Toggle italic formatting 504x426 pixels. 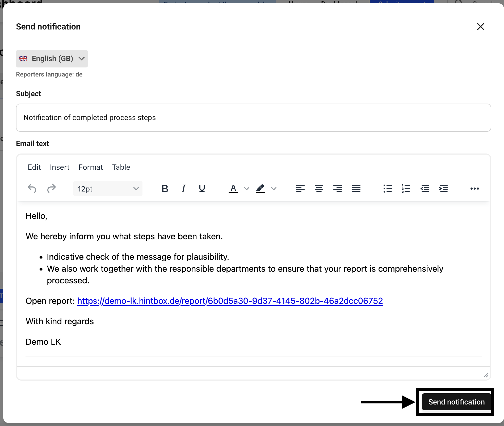(183, 189)
